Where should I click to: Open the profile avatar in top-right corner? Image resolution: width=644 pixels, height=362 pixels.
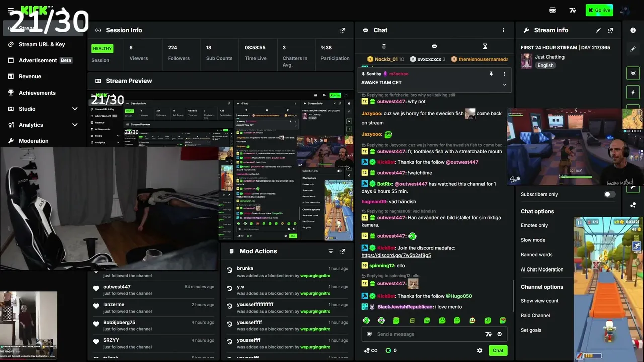tap(626, 10)
